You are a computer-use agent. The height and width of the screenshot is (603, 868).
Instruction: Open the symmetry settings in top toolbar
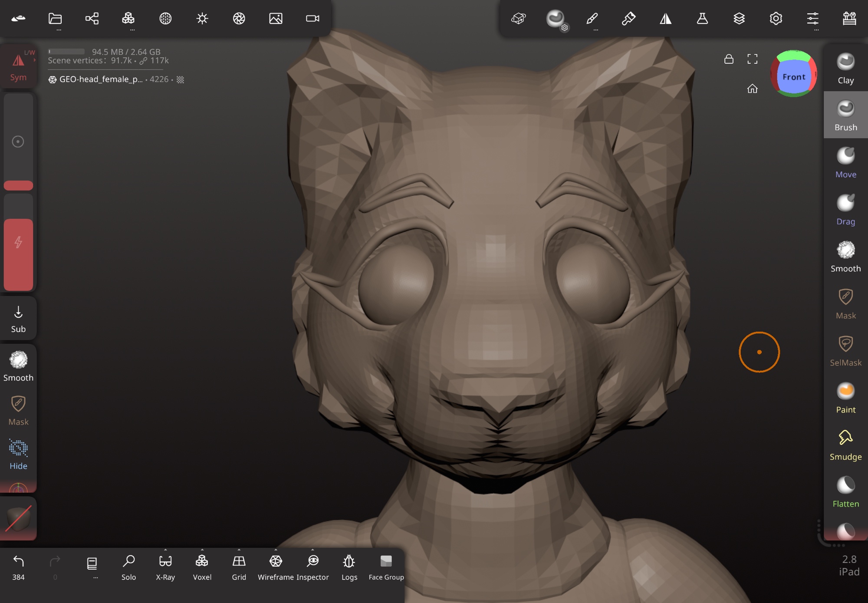tap(665, 18)
